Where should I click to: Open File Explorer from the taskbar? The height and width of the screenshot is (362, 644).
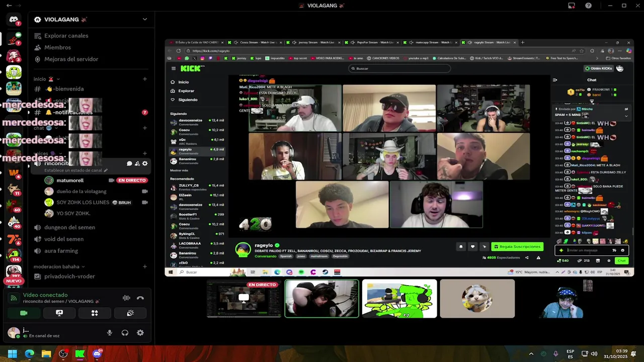pos(46,354)
